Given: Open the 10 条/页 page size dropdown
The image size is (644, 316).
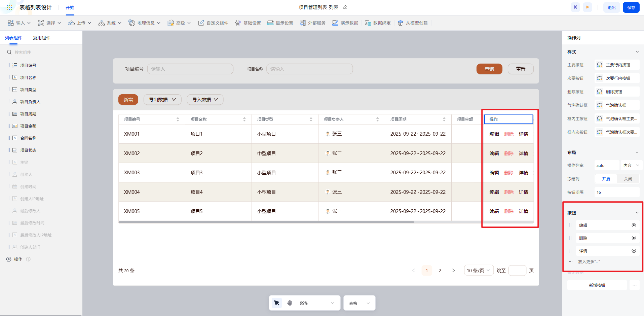Looking at the screenshot, I should (479, 270).
